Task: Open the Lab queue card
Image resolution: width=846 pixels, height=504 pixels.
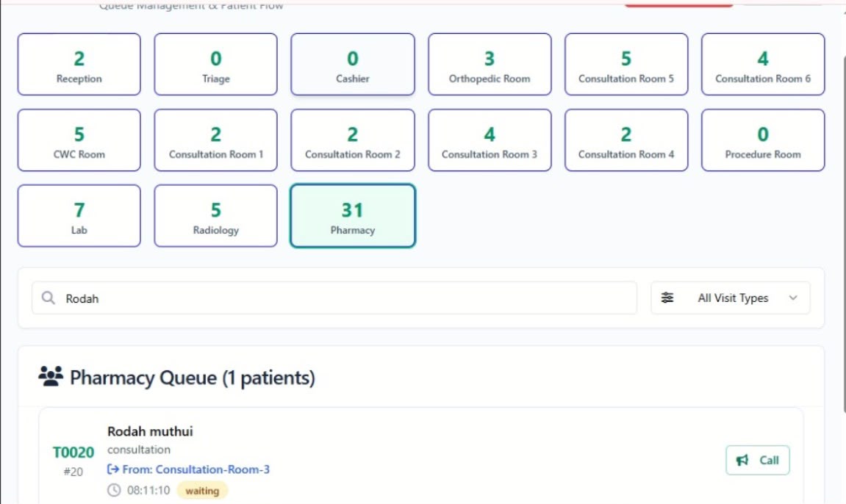Action: pyautogui.click(x=79, y=215)
